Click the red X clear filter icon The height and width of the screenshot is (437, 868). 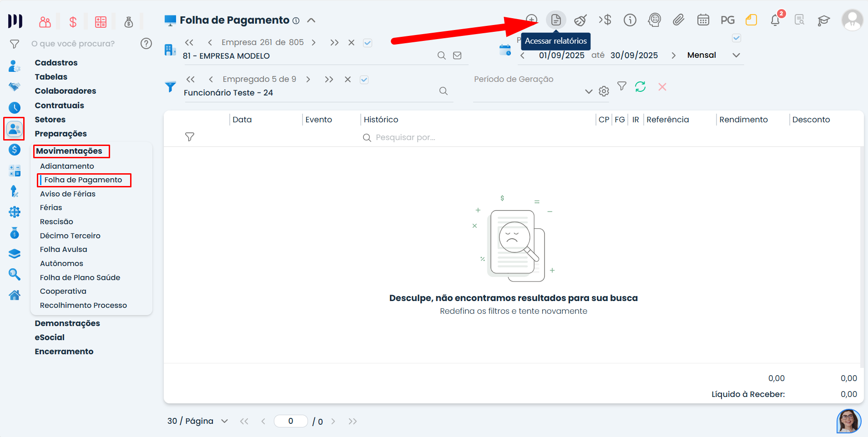pos(662,87)
